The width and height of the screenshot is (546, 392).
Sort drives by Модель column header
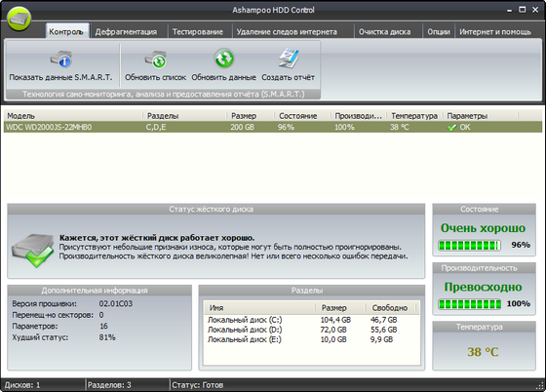click(x=73, y=116)
